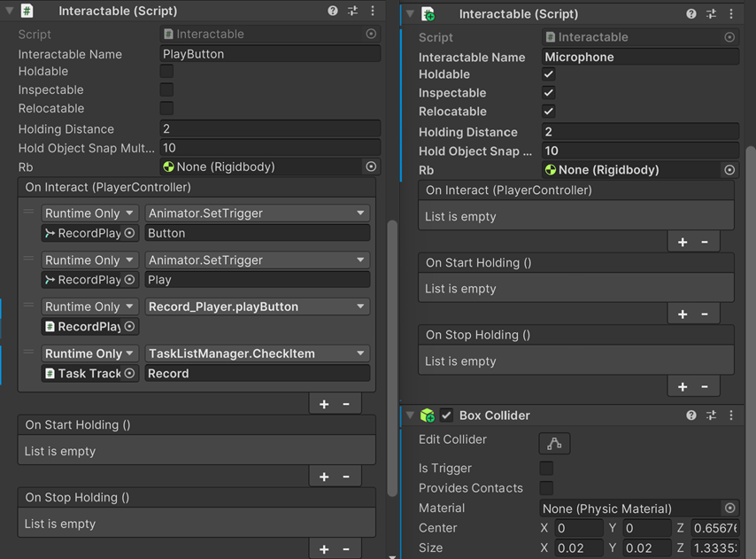Click the Interactable Name field containing PlayButton
Screen dimensions: 756x559
coord(269,54)
